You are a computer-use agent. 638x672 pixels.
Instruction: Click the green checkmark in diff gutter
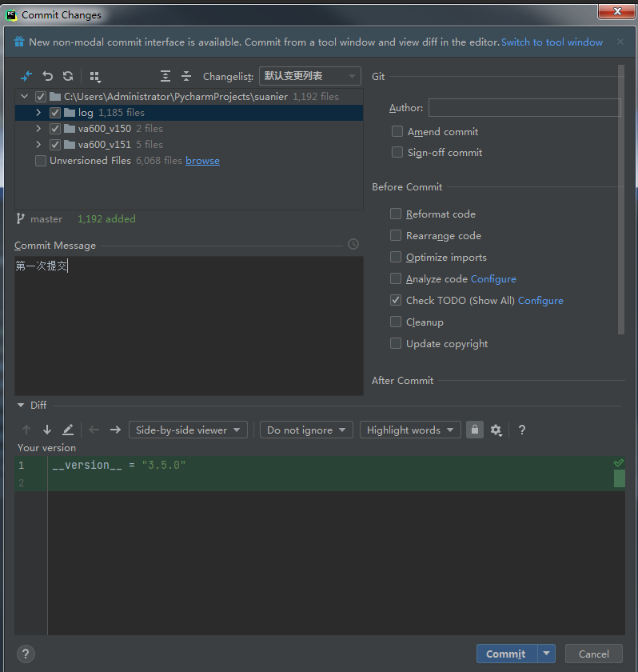[619, 463]
